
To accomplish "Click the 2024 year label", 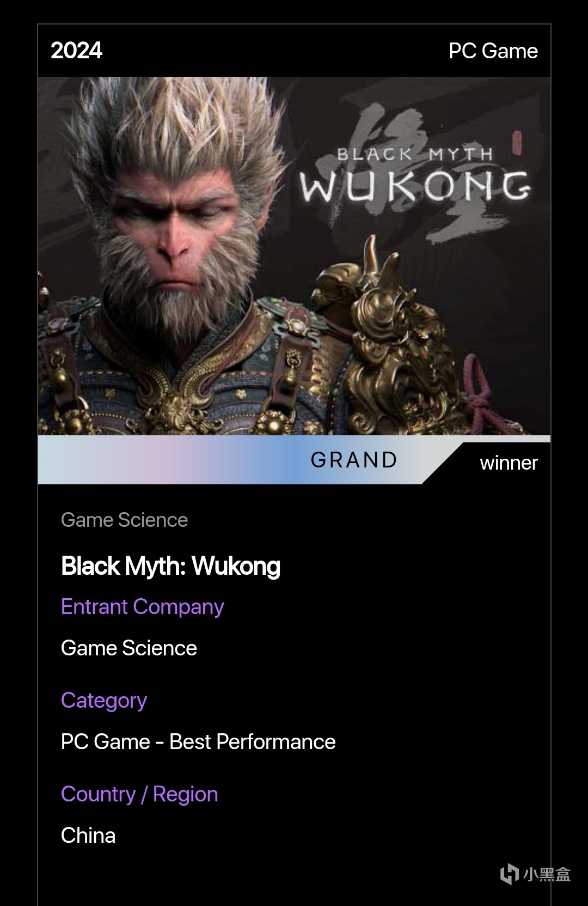I will pos(76,51).
